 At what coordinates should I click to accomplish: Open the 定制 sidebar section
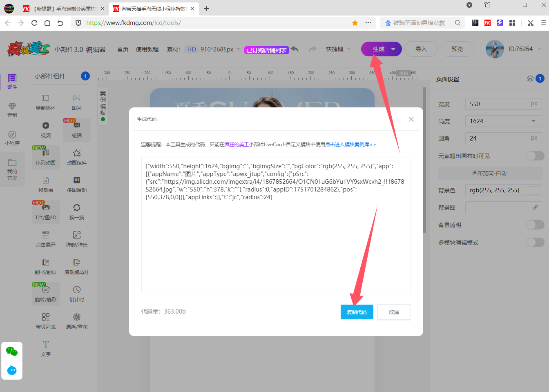point(12,110)
